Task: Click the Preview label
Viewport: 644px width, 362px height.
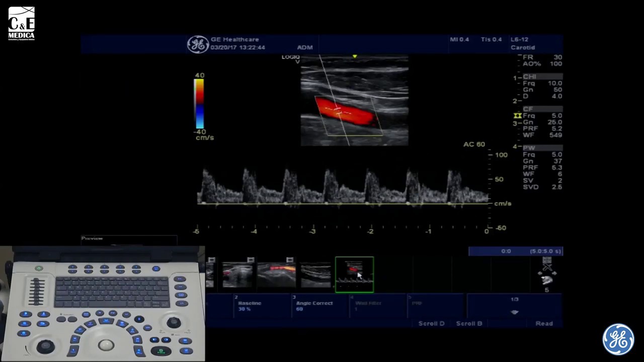Action: tap(92, 238)
